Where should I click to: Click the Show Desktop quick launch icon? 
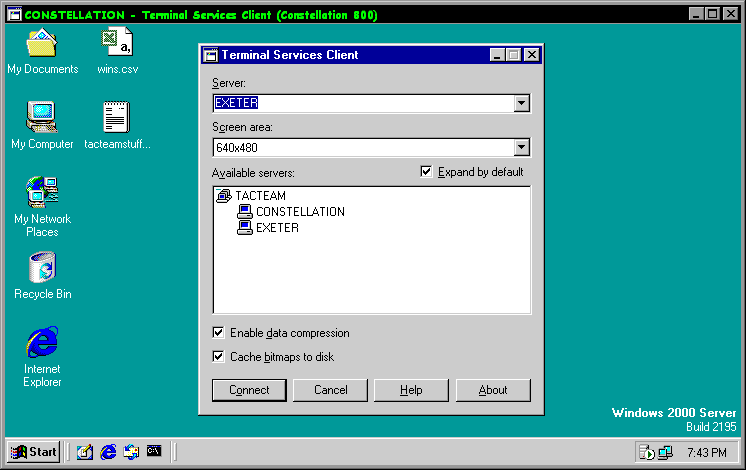pyautogui.click(x=85, y=451)
